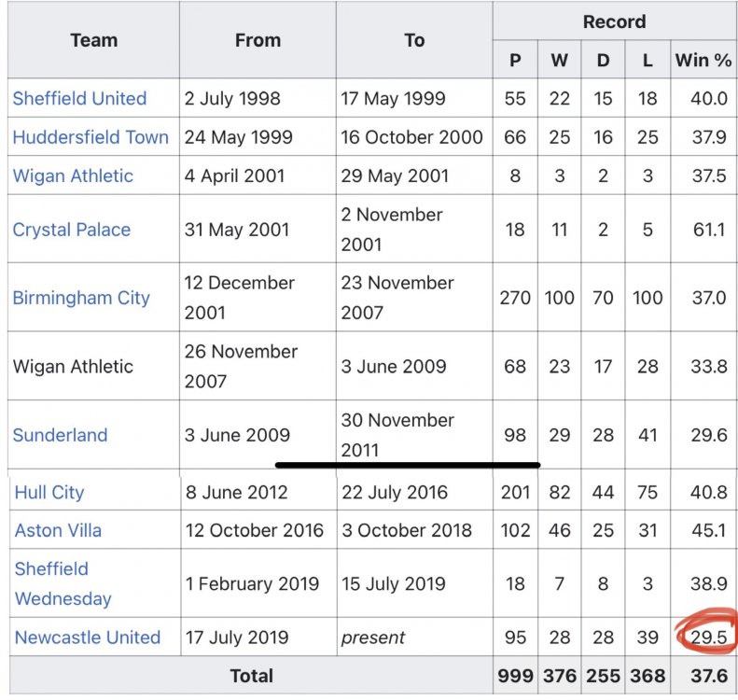This screenshot has width=738, height=700.
Task: Click the Team column header
Action: pyautogui.click(x=93, y=40)
